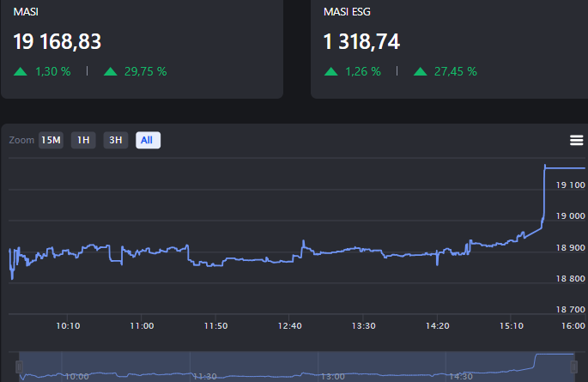Click the green up arrow beside 1,26 %

click(331, 71)
